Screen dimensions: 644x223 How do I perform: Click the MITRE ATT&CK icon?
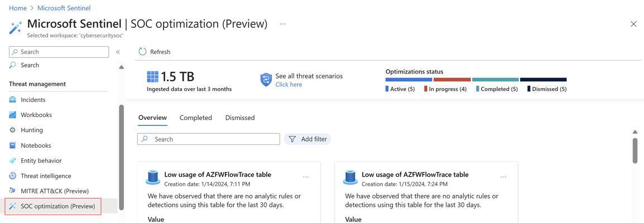click(x=13, y=191)
